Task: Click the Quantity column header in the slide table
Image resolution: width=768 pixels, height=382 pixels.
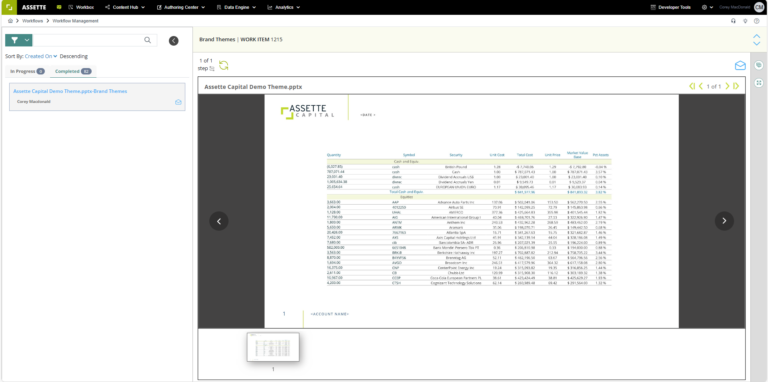Action: pyautogui.click(x=334, y=155)
